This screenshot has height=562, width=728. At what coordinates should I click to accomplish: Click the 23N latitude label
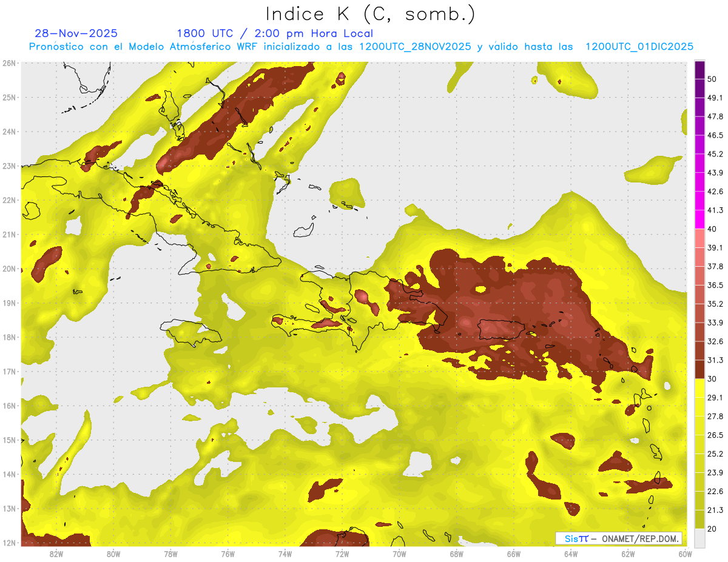9,166
